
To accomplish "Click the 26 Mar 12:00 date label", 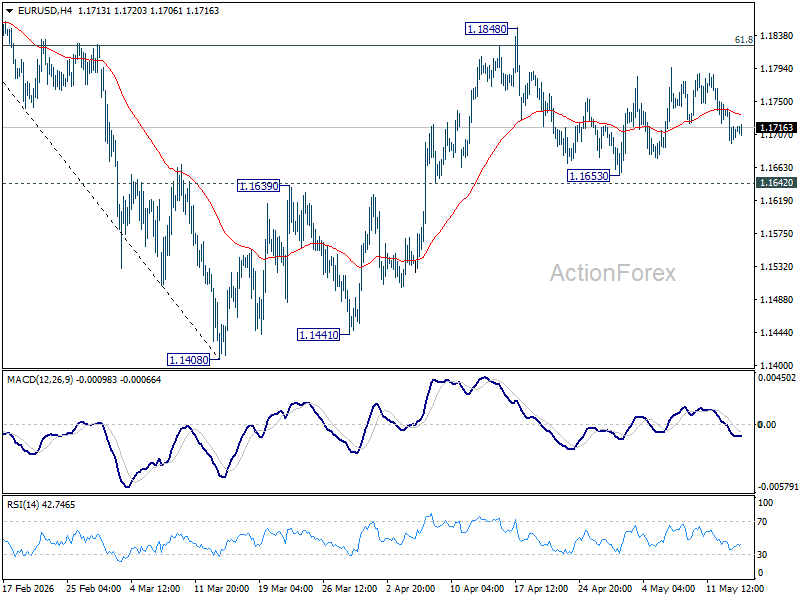I will pyautogui.click(x=349, y=589).
